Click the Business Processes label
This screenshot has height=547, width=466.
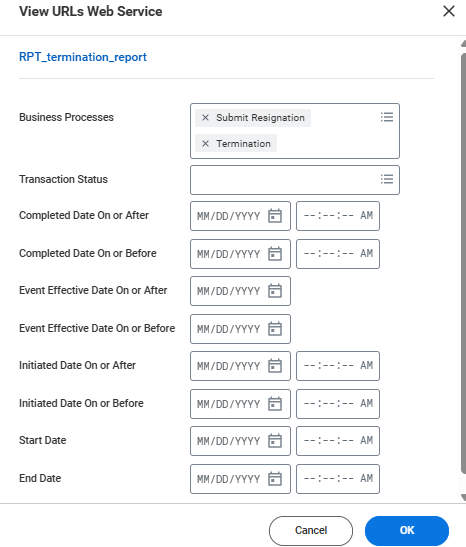click(66, 117)
